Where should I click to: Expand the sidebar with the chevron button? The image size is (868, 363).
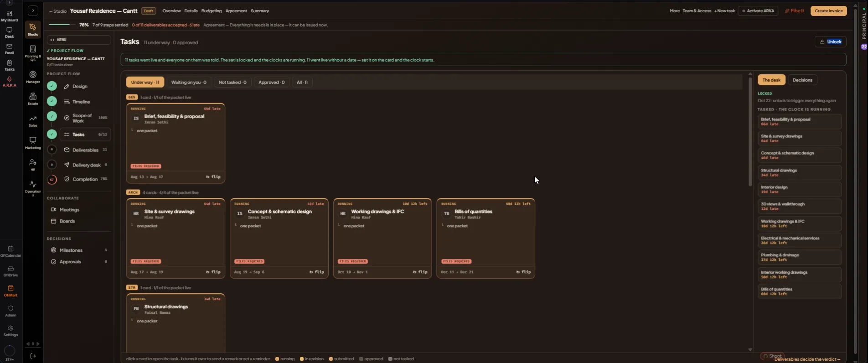pyautogui.click(x=33, y=10)
